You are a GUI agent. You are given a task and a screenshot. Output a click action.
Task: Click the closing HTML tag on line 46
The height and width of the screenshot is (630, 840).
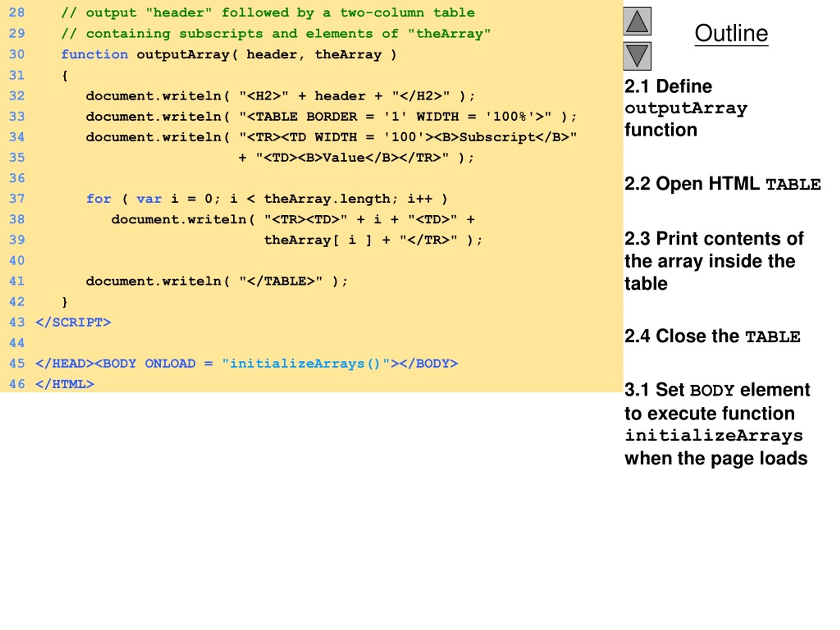(65, 384)
